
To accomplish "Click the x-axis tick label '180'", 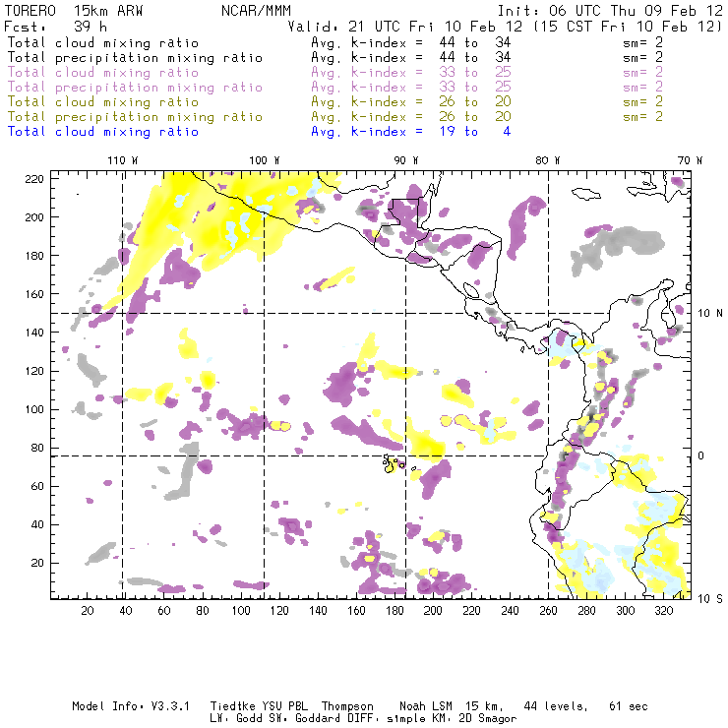I will [394, 611].
